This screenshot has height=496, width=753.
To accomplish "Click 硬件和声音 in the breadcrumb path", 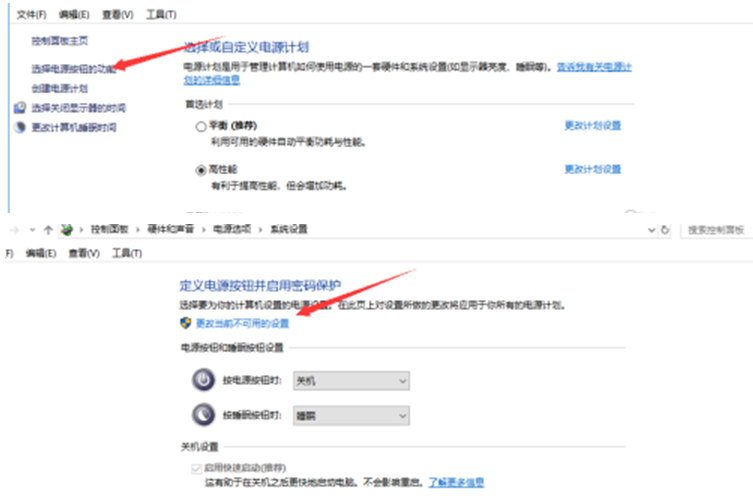I will [162, 230].
